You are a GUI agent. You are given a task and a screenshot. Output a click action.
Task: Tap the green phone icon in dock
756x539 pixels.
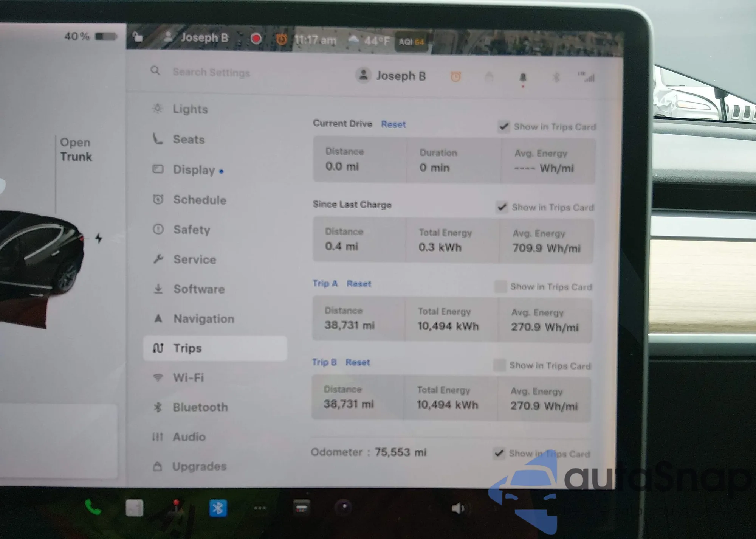93,508
